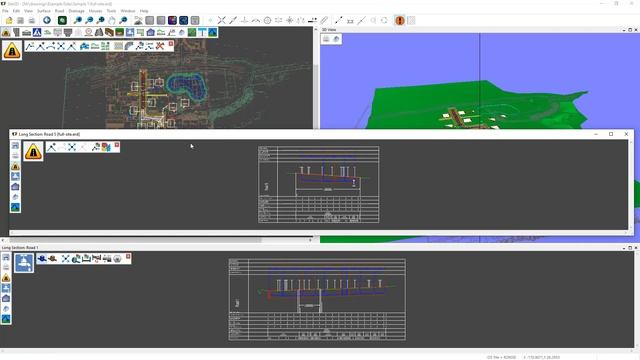Click the save disk icon in main toolbar
Image resolution: width=640 pixels, height=360 pixels.
click(x=20, y=20)
